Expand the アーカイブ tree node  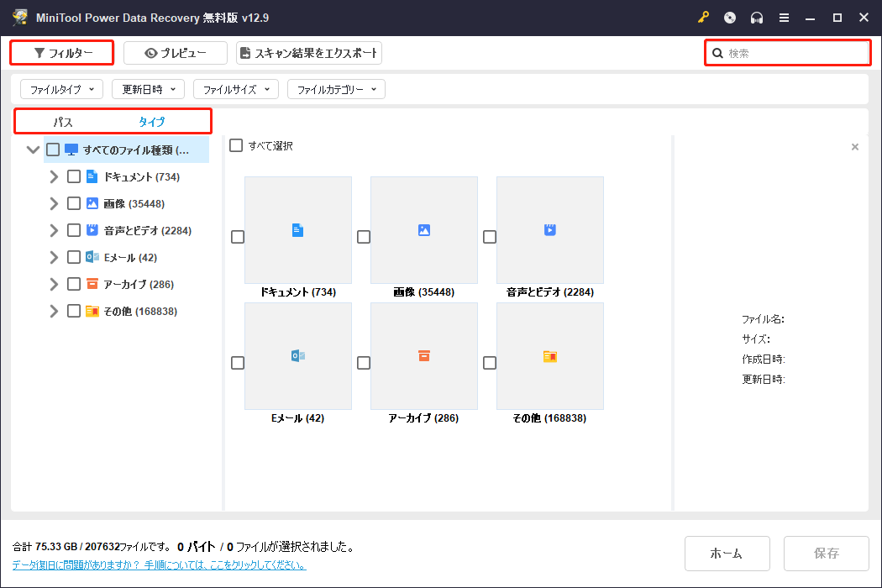click(x=54, y=284)
